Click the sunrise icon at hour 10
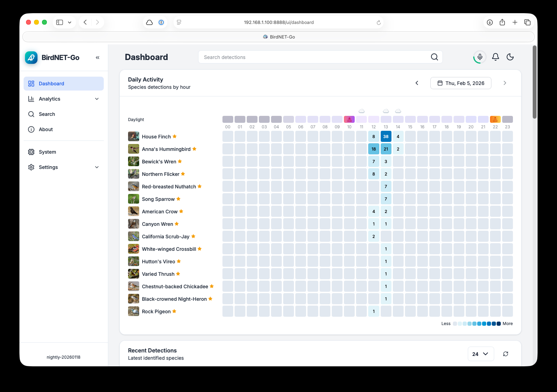Image resolution: width=557 pixels, height=392 pixels. 349,119
